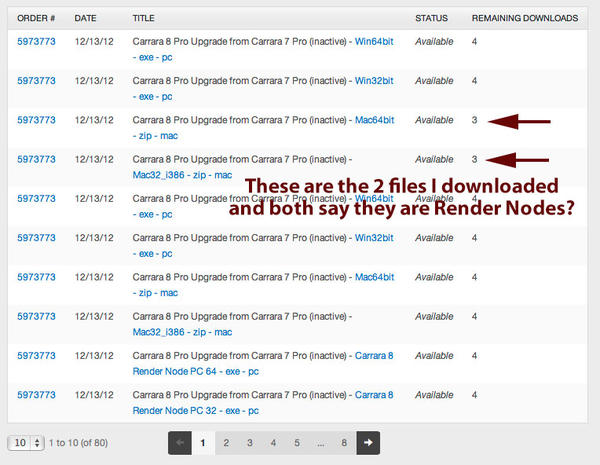Click the ORDER # column header
This screenshot has height=465, width=600.
click(36, 18)
